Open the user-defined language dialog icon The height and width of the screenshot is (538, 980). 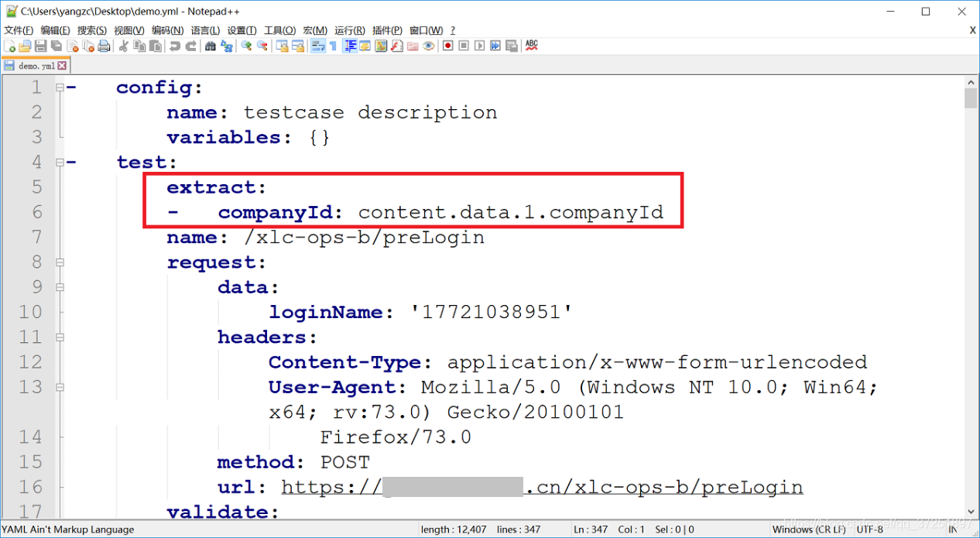point(365,46)
